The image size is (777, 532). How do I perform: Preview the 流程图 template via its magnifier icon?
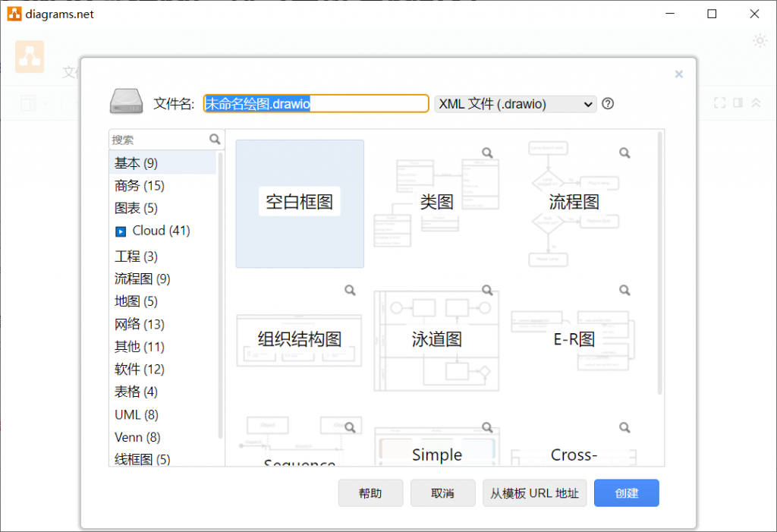(624, 152)
